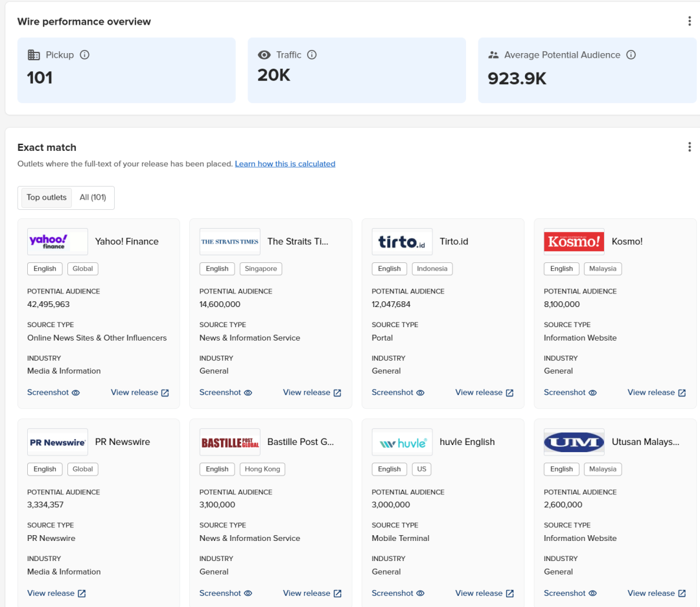
Task: Click the Portal source type text
Action: tap(382, 338)
